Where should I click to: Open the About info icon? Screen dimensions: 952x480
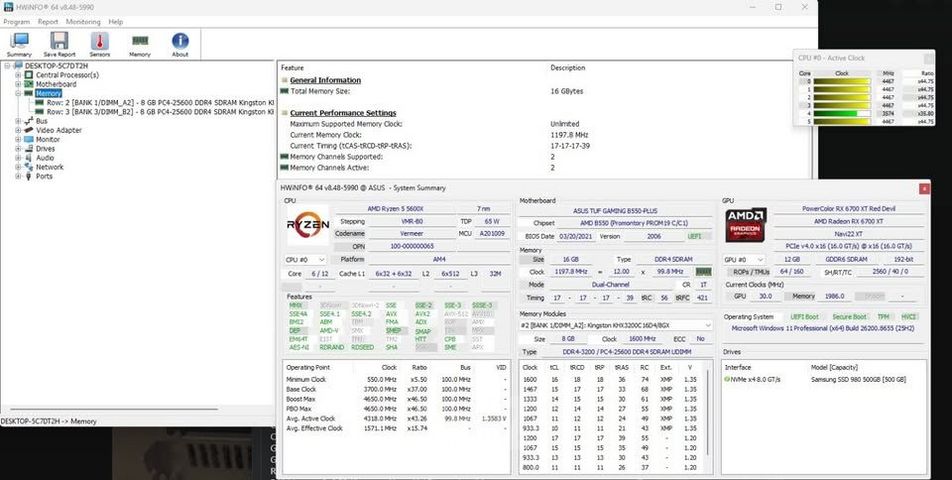[180, 41]
